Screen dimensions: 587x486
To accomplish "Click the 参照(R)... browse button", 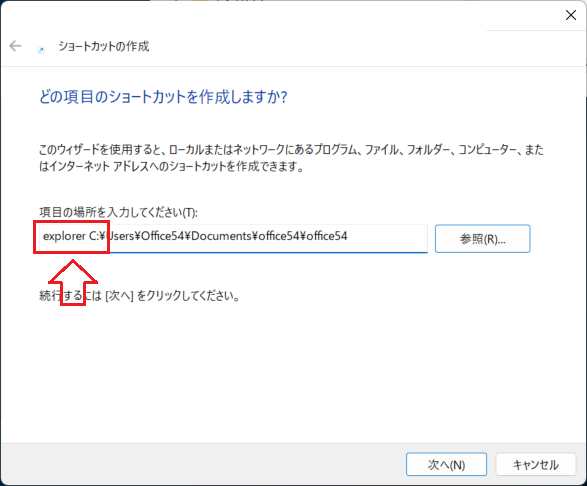I will click(x=483, y=239).
